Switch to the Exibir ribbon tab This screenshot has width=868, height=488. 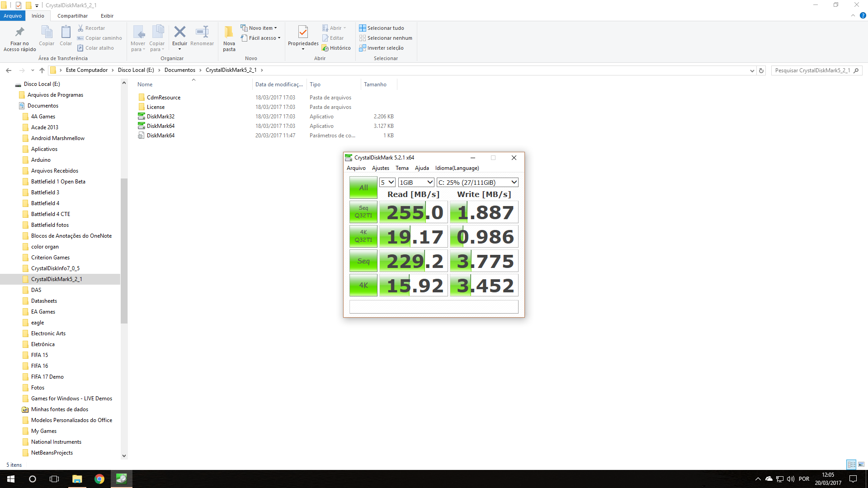point(107,16)
